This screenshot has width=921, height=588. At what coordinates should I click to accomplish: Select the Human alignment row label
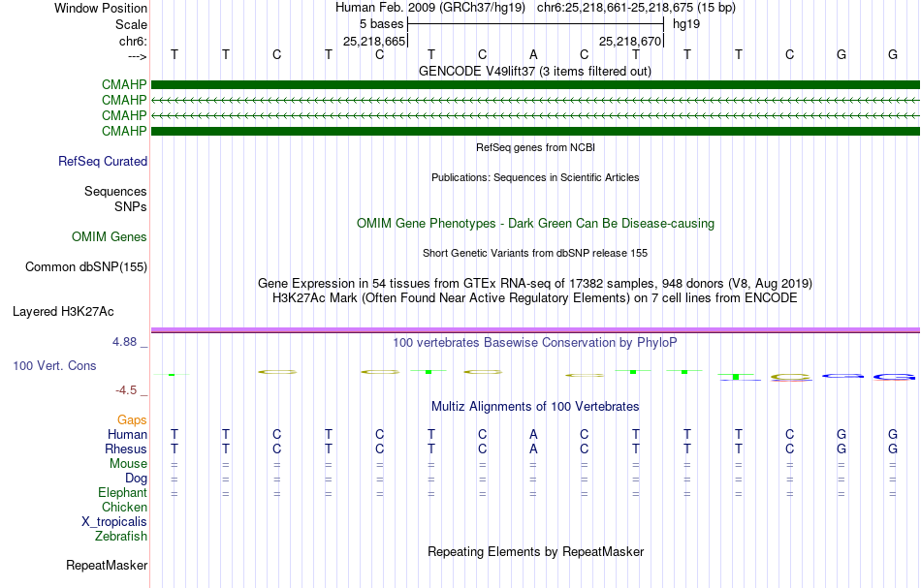(x=127, y=434)
